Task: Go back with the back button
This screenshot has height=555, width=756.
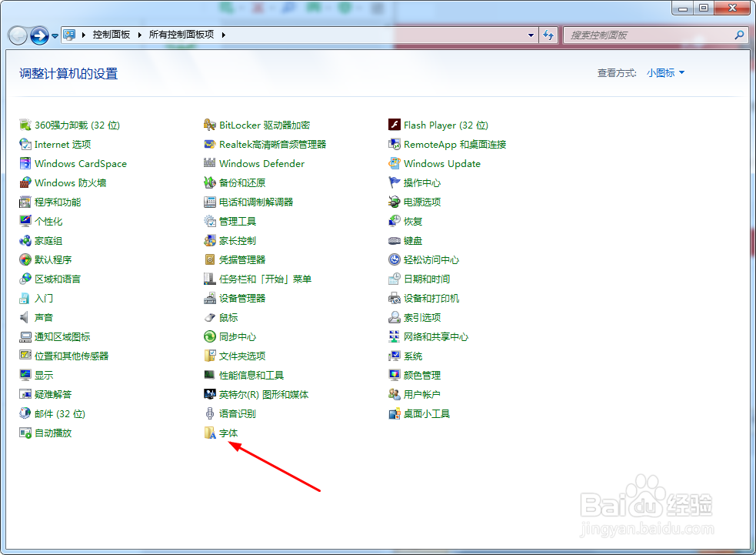Action: click(x=18, y=35)
